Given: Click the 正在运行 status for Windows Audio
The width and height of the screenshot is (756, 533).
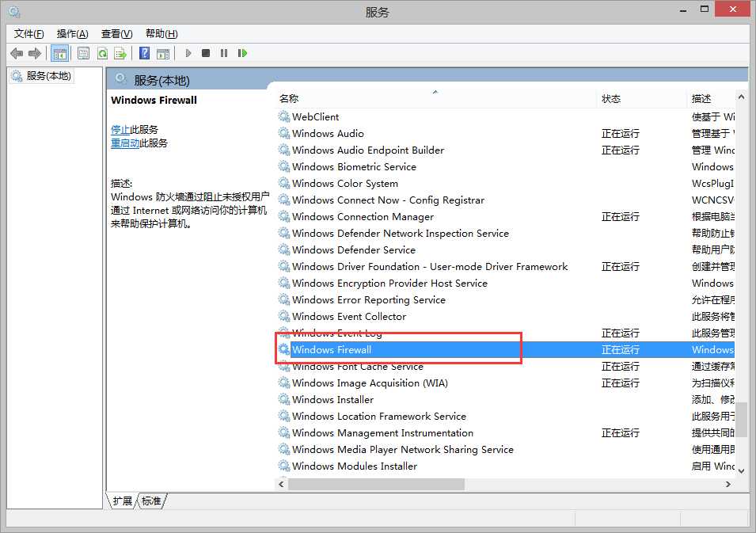Looking at the screenshot, I should coord(620,134).
